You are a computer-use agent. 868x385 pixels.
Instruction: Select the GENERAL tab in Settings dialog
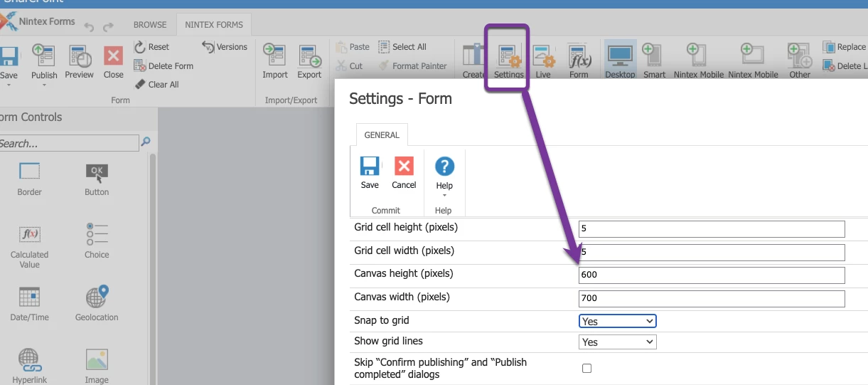(382, 135)
